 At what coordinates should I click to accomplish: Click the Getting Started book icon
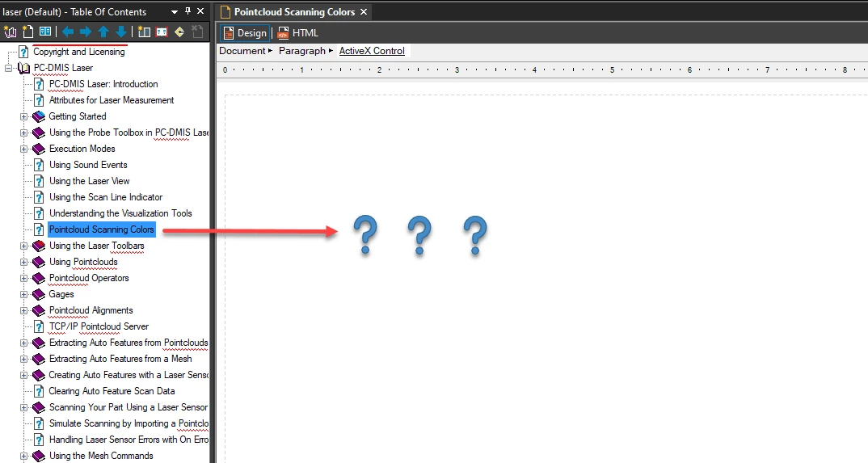tap(38, 116)
